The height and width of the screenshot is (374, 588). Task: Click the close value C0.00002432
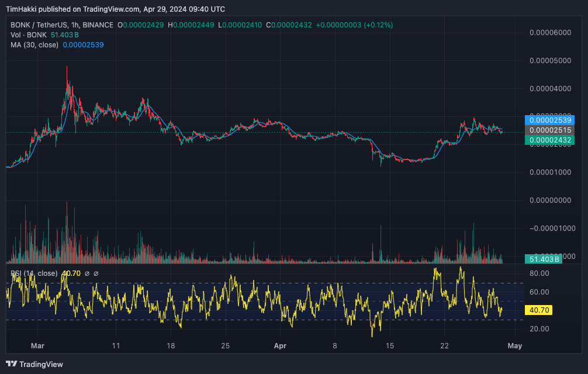click(x=289, y=25)
